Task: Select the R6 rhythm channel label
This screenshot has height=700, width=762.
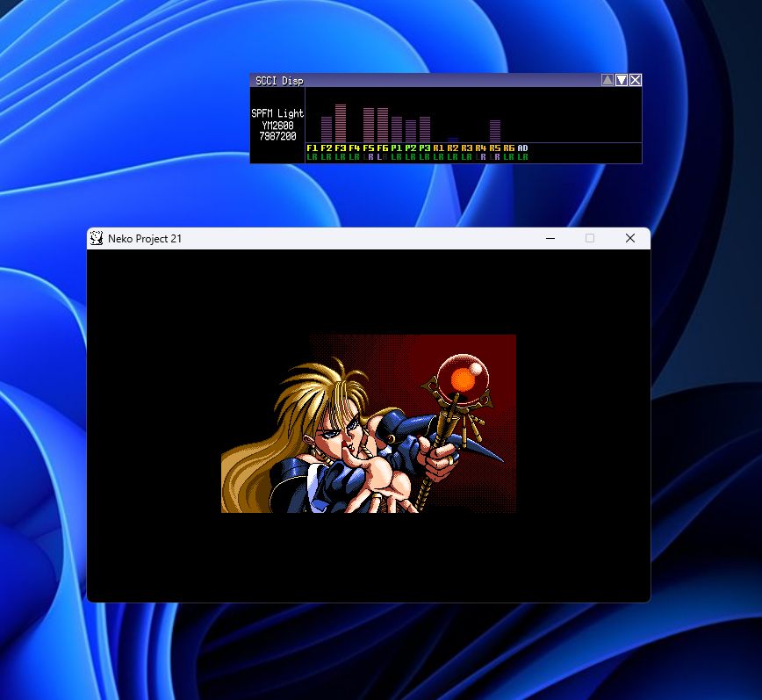Action: click(509, 148)
